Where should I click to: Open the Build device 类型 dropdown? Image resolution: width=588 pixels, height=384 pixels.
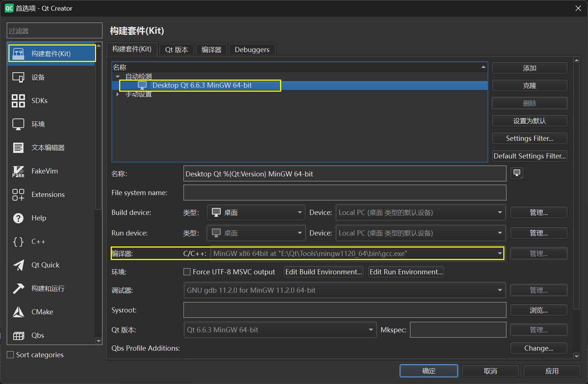(256, 212)
